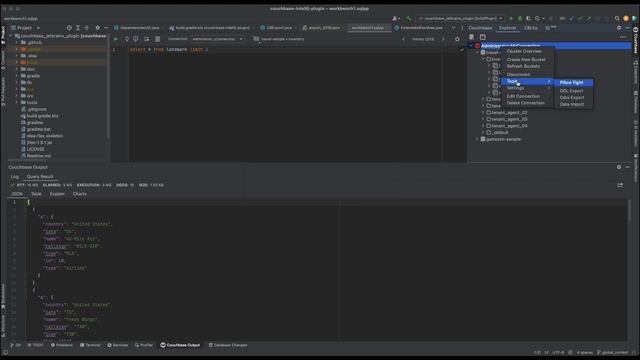This screenshot has width=640, height=360.
Task: Select Disconnect from context menu
Action: click(527, 75)
